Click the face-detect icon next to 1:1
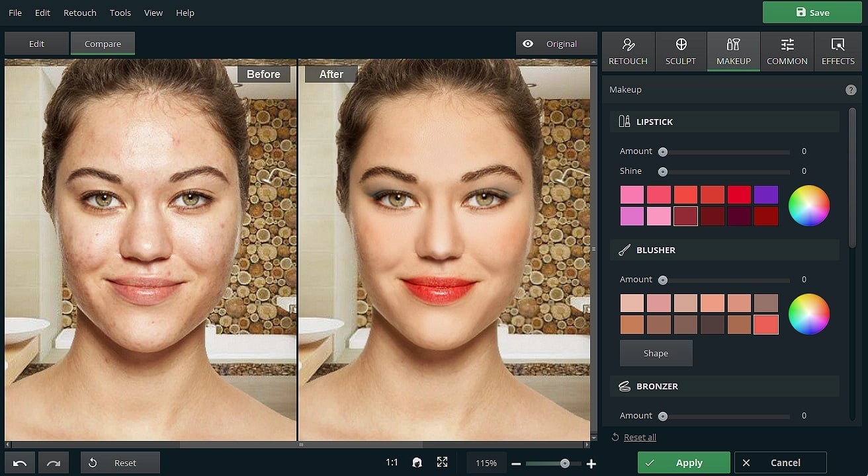This screenshot has height=476, width=868. pos(417,463)
